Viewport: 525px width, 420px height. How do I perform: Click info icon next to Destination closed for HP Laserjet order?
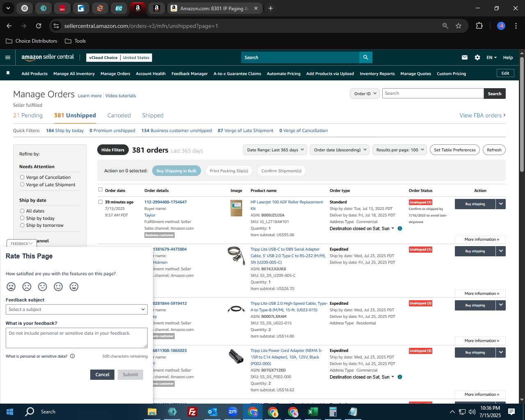pos(400,228)
